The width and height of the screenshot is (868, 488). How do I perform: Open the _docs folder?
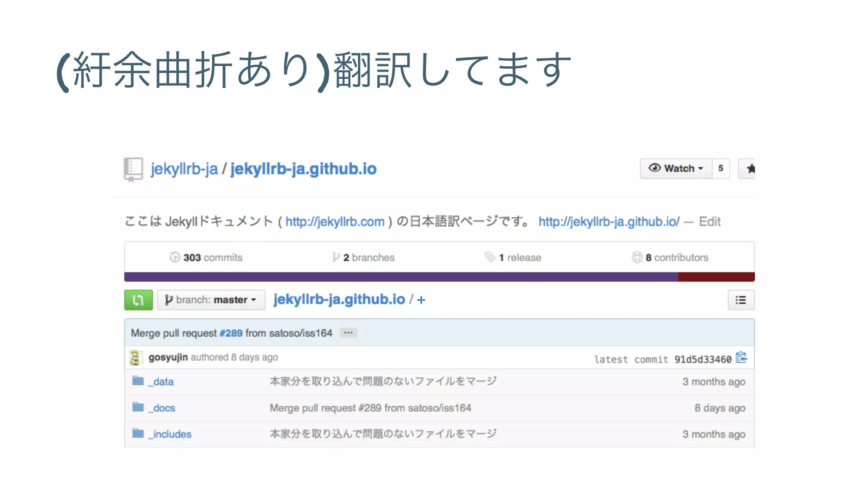[161, 408]
